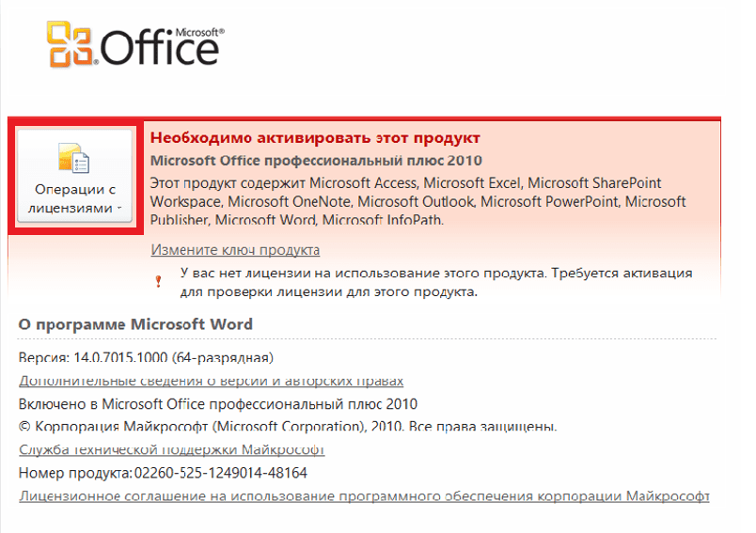Click the Microsoft Office профессиональный плюс 2010 subtitle
Viewport: 756px width, 533px height.
[316, 161]
